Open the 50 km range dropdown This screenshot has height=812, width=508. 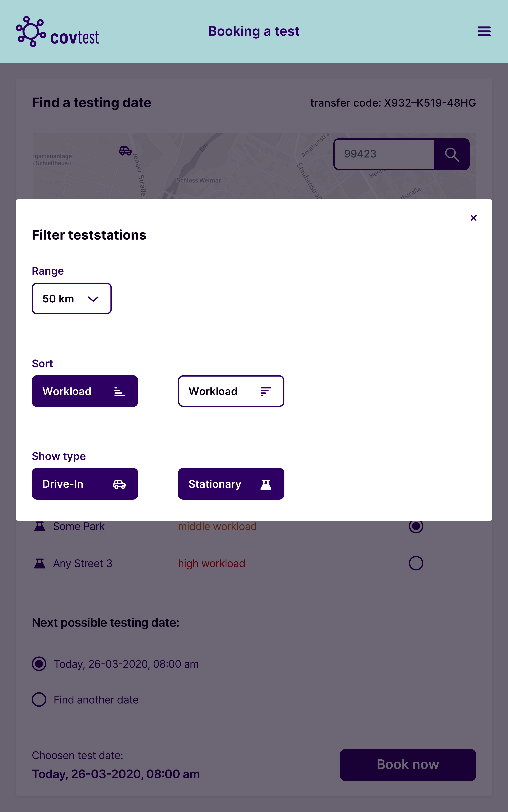coord(72,298)
